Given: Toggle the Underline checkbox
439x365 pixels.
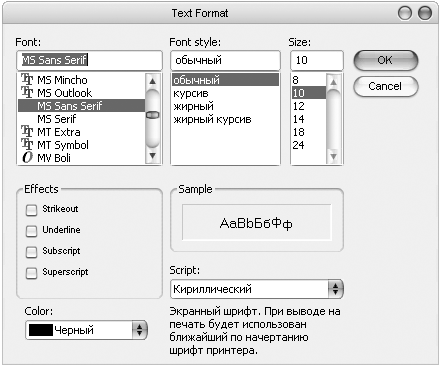Looking at the screenshot, I should (31, 231).
